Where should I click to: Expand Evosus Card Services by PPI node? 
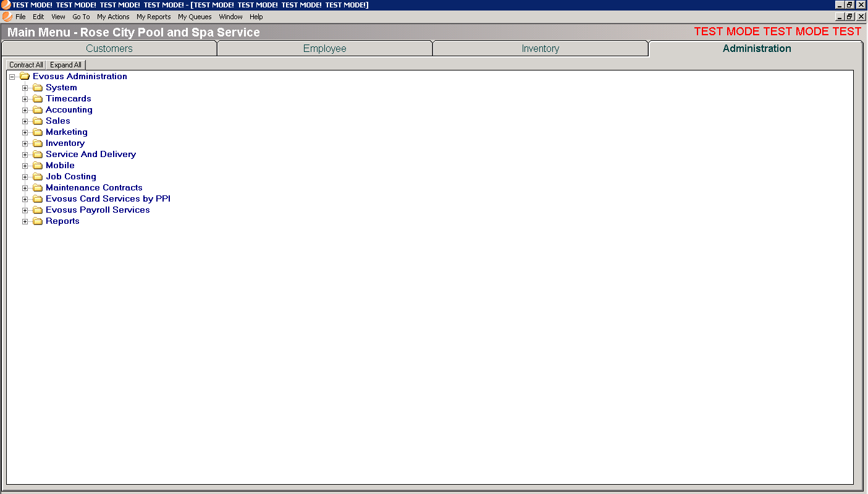click(25, 199)
